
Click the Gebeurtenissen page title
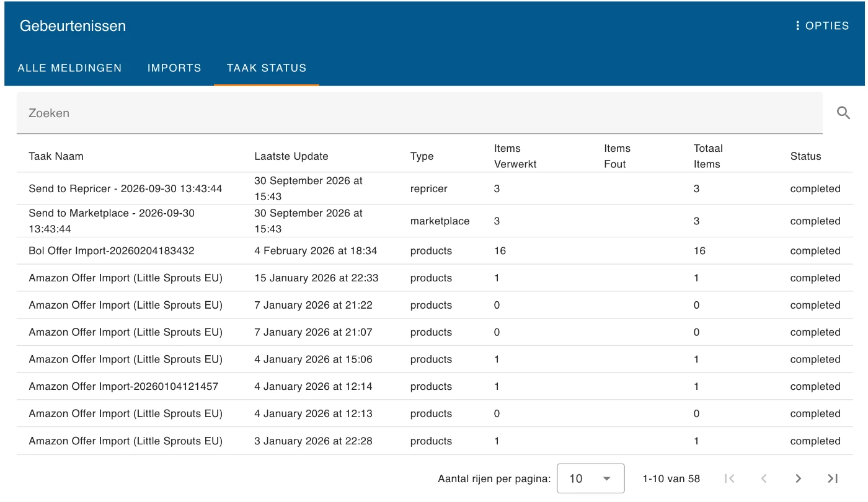point(73,26)
